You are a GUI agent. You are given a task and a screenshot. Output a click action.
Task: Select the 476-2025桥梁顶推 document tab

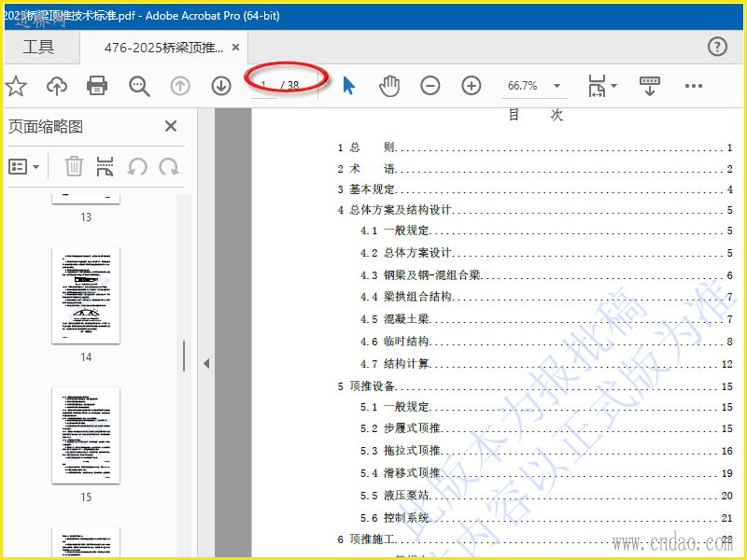163,48
